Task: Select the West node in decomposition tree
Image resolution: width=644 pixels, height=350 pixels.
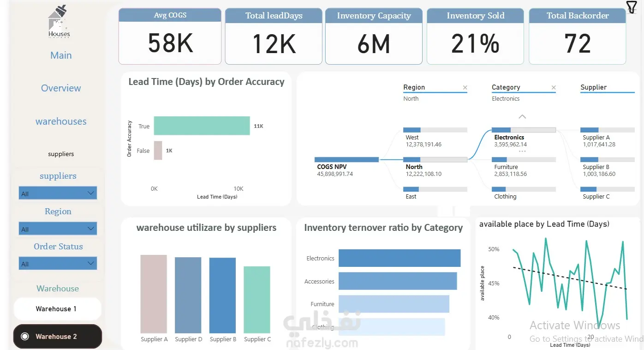Action: pyautogui.click(x=435, y=138)
